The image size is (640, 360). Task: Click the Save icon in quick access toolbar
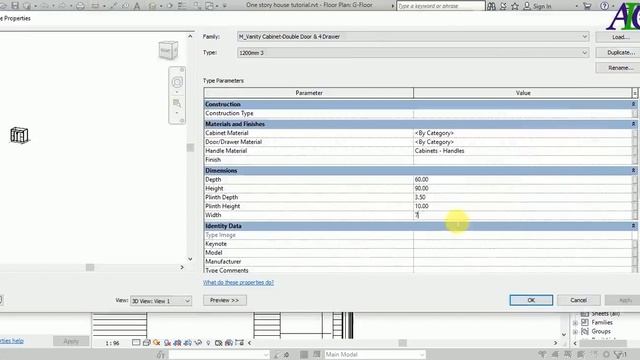point(16,6)
